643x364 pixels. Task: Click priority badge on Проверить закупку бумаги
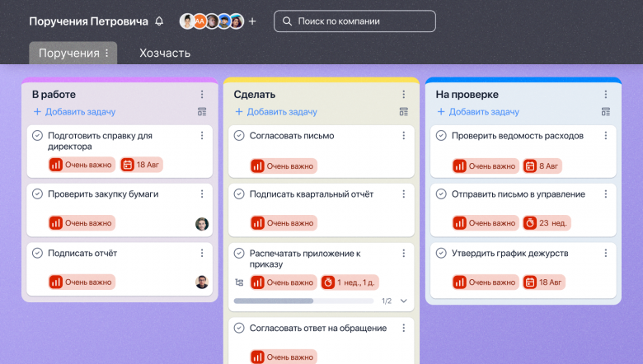82,223
